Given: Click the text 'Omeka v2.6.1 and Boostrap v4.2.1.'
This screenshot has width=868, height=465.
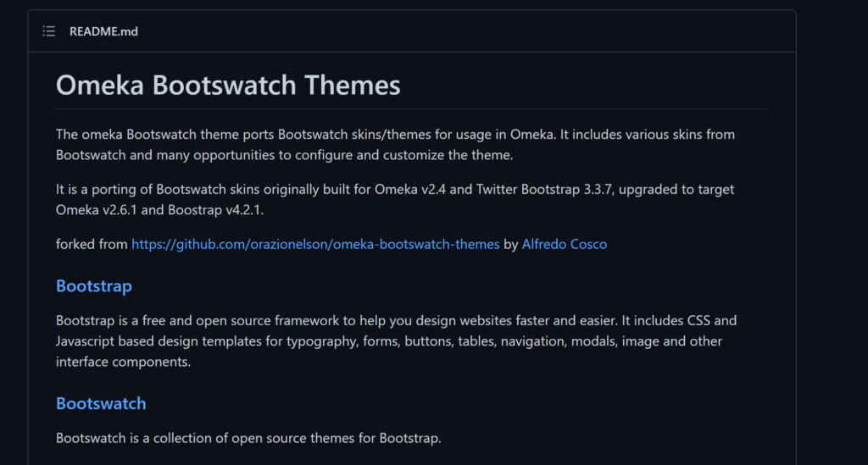Looking at the screenshot, I should click(159, 210).
